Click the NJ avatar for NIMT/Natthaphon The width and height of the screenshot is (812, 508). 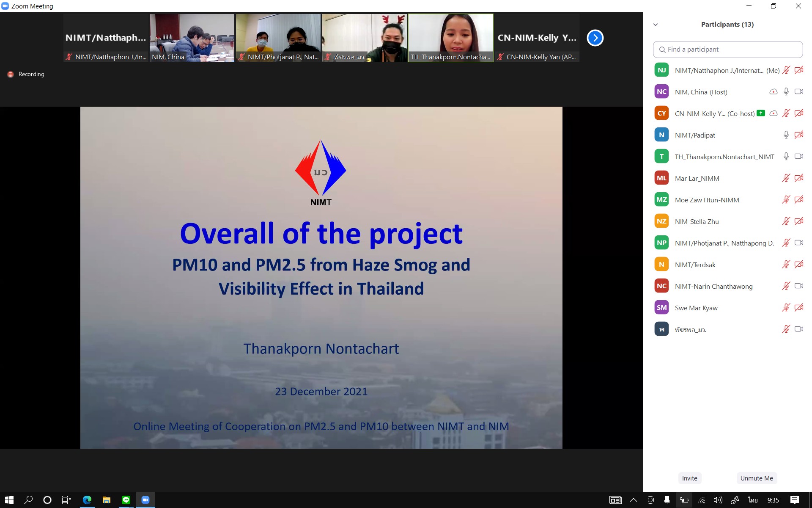pyautogui.click(x=661, y=70)
